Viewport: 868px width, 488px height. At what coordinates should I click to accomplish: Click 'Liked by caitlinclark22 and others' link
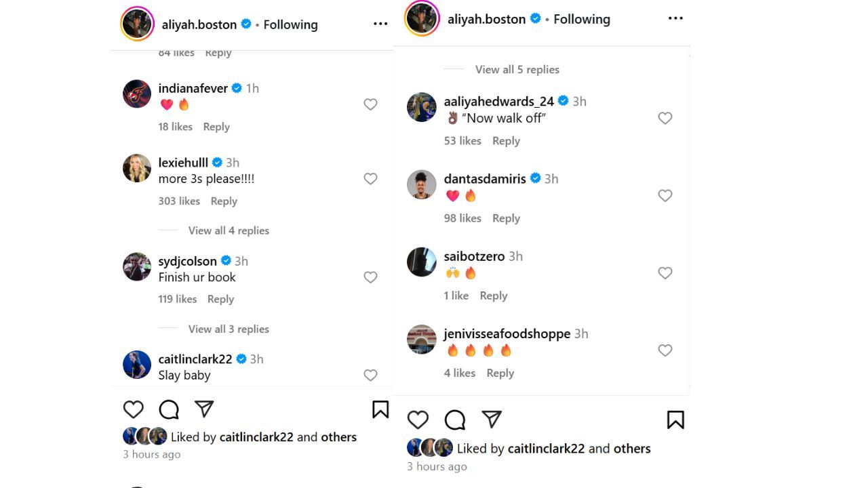point(263,436)
